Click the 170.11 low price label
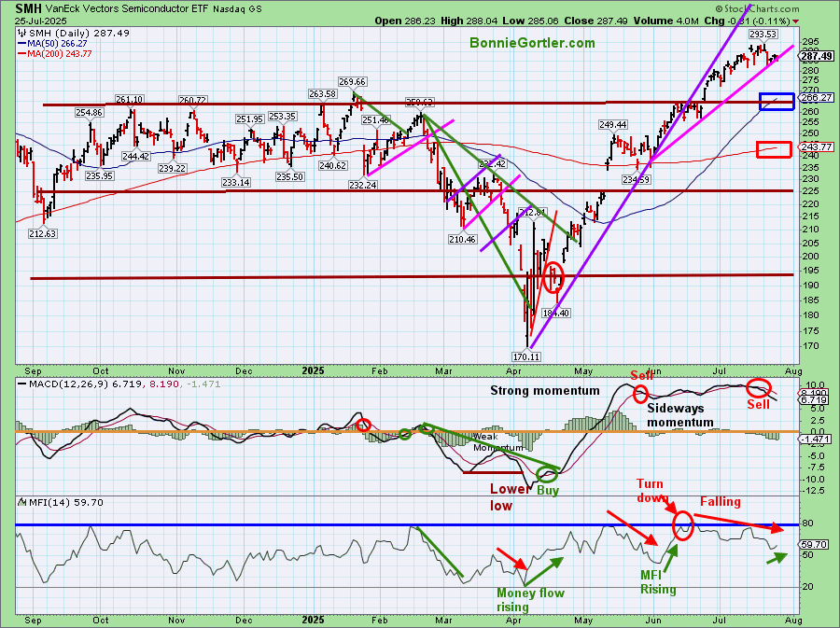The width and height of the screenshot is (840, 628). coord(527,356)
